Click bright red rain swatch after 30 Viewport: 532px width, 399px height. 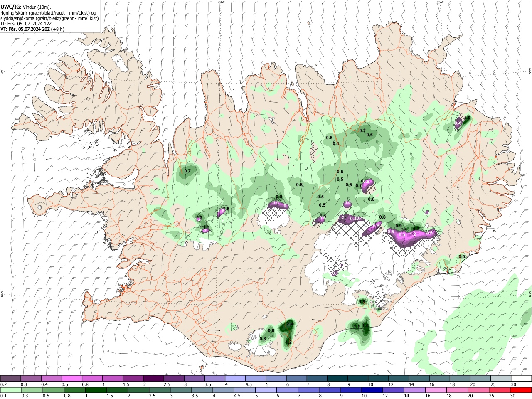[x=521, y=390]
